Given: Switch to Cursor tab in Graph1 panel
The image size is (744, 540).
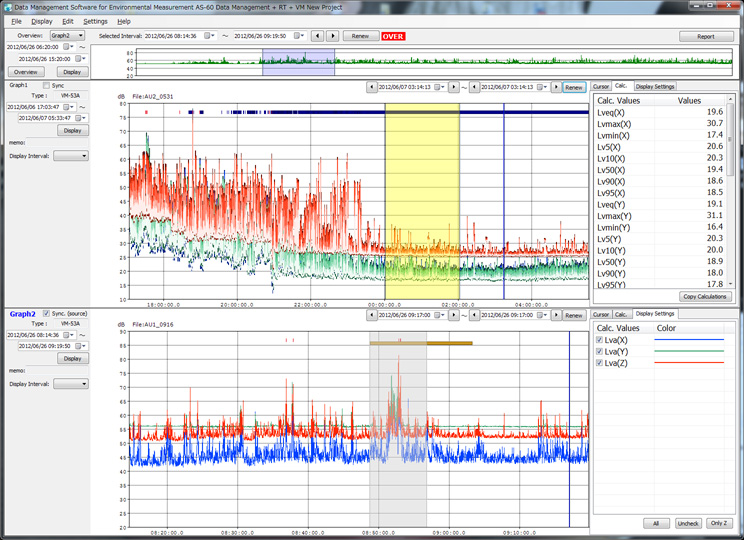Looking at the screenshot, I should tap(600, 87).
